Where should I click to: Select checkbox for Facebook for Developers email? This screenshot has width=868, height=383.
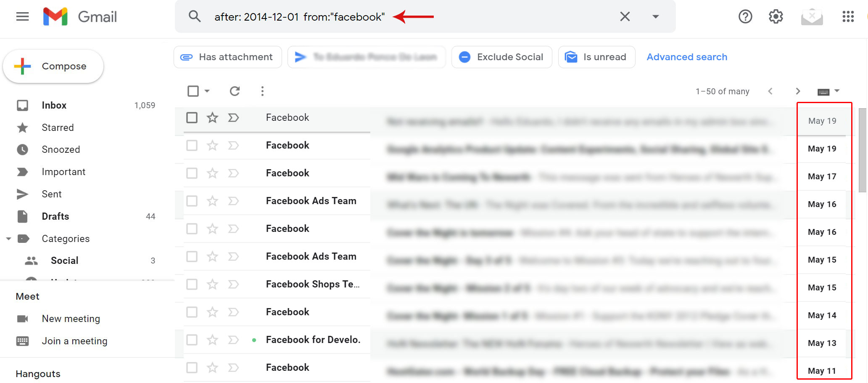[192, 340]
